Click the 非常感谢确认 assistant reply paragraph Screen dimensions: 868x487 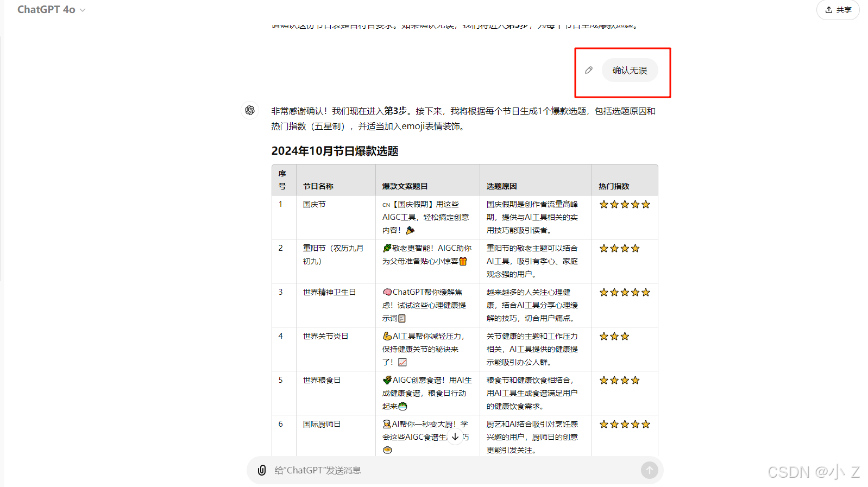point(464,118)
